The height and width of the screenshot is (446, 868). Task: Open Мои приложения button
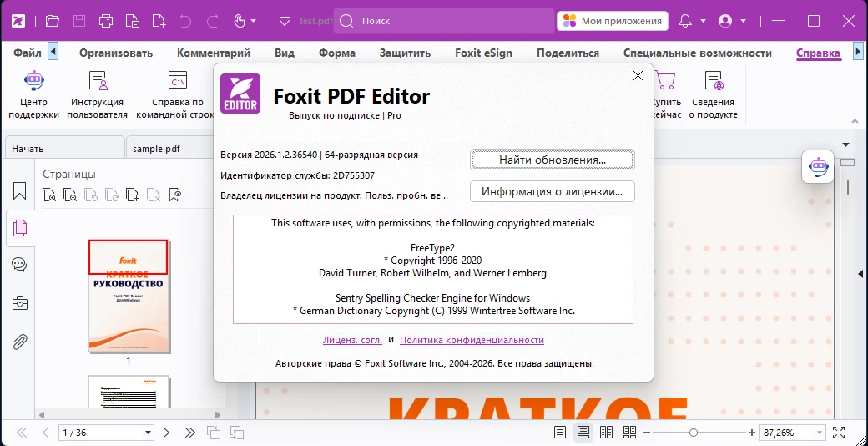coord(613,21)
